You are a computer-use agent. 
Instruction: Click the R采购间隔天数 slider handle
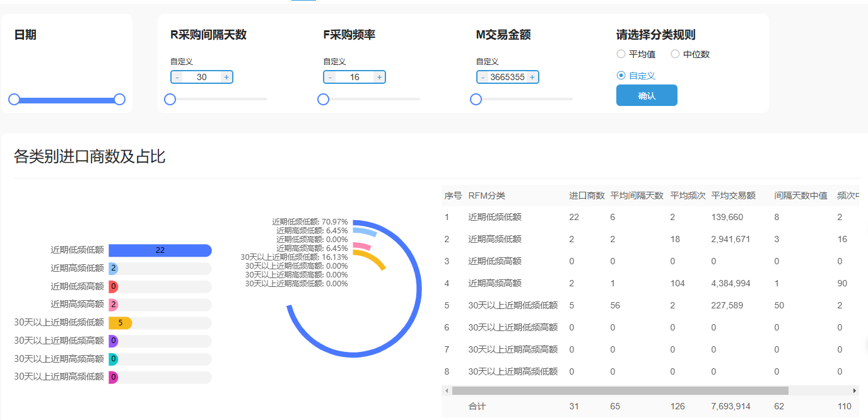coord(170,100)
